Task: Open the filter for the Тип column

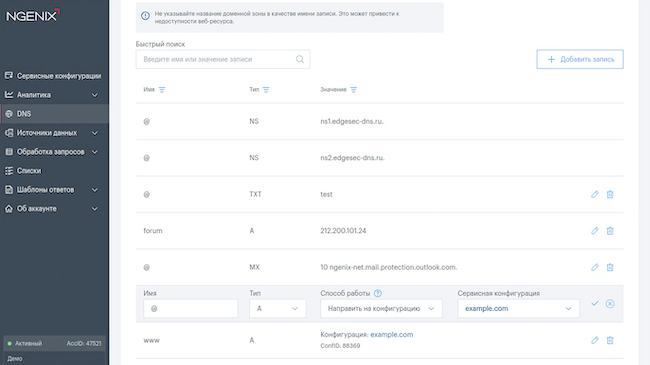Action: tap(266, 90)
